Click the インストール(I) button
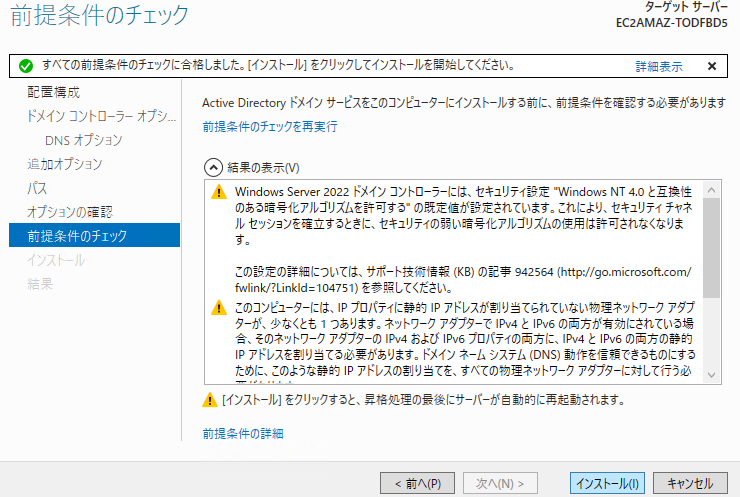 (607, 483)
